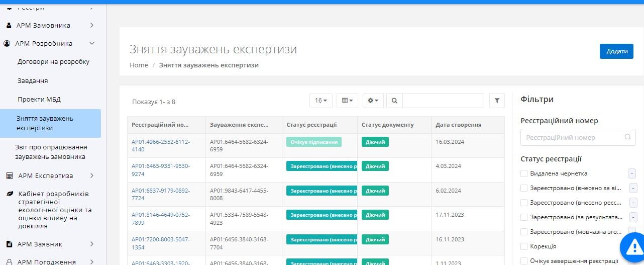644x265 pixels.
Task: Click the search magnifier icon
Action: tap(394, 101)
